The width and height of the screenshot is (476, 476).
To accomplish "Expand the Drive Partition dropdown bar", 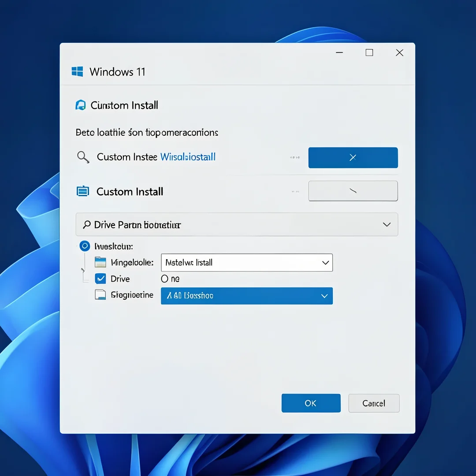I will pyautogui.click(x=237, y=225).
